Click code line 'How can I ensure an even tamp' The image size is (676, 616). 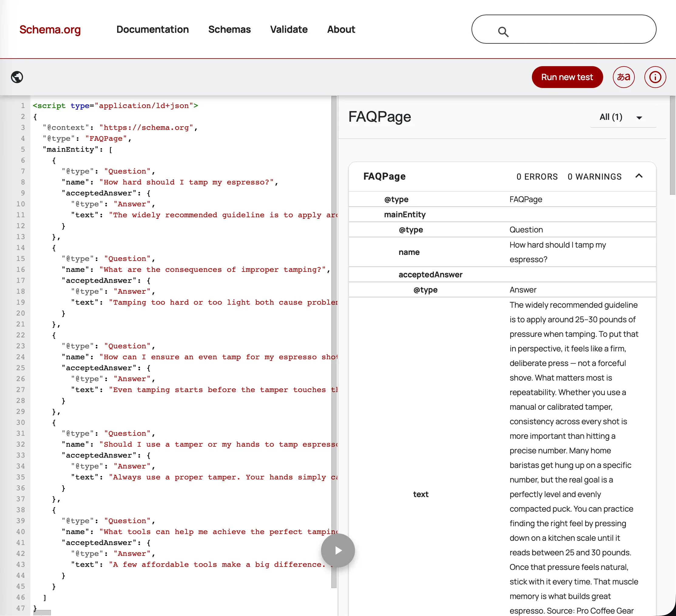point(200,357)
